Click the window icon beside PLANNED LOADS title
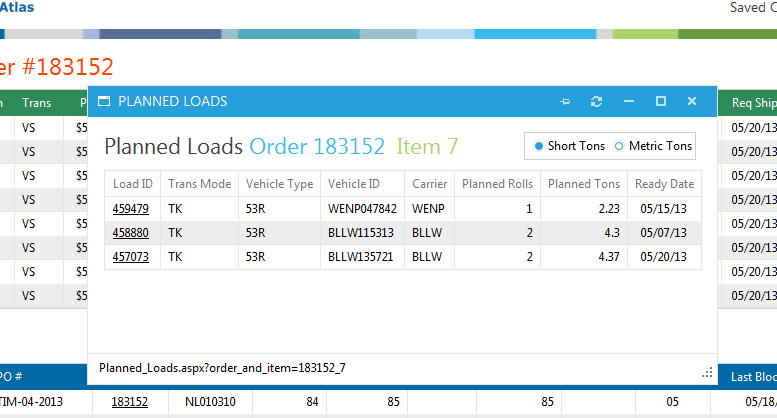Screen dimensions: 777x418 pyautogui.click(x=104, y=102)
